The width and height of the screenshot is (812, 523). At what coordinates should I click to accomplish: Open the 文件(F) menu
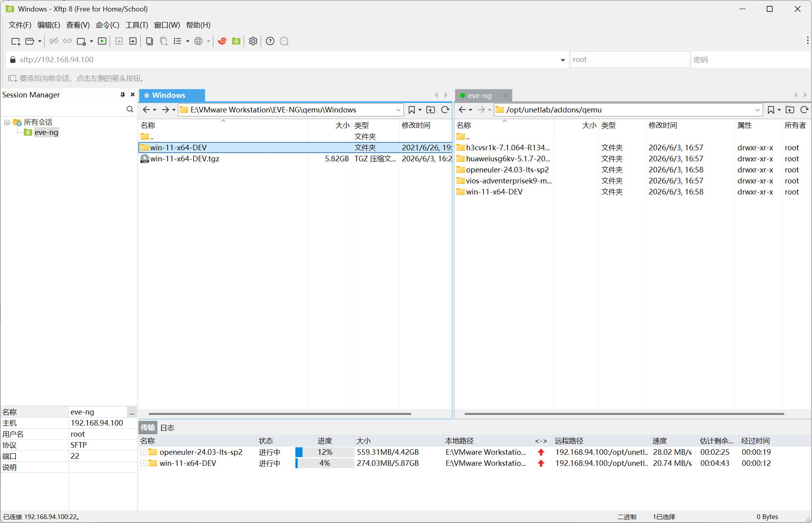(x=20, y=25)
